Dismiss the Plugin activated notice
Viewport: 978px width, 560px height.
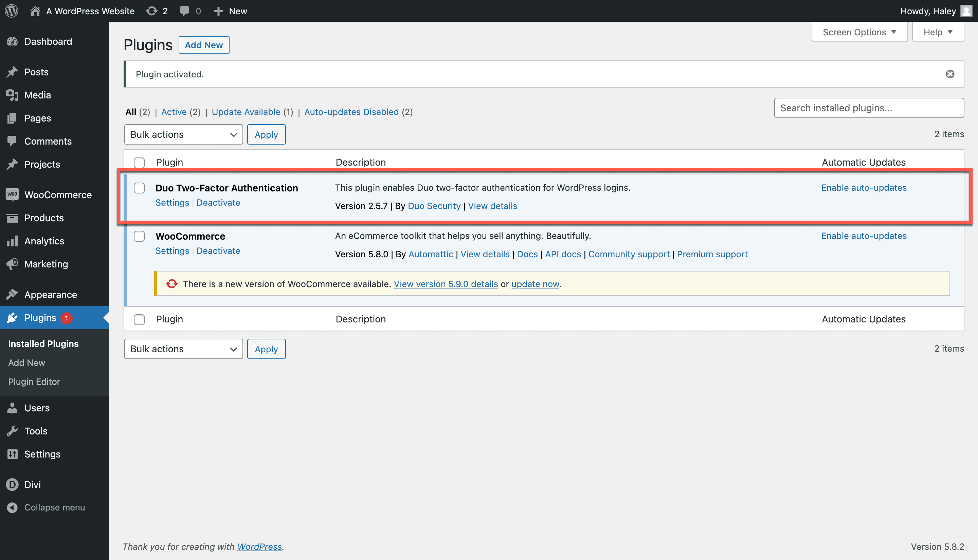[x=950, y=74]
